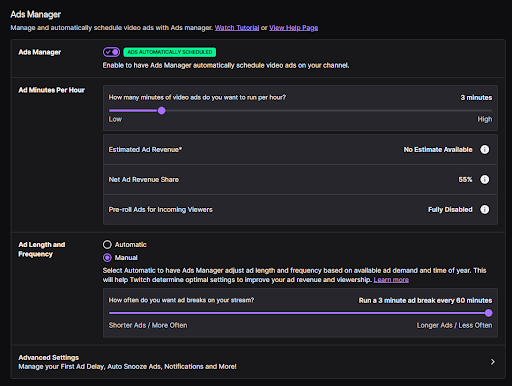Screen dimensions: 512x386
Task: Click the Run a 3 minute ad break text
Action: pos(425,300)
